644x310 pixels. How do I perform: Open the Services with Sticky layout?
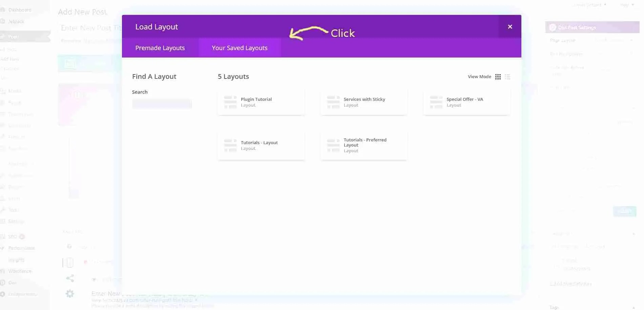(364, 102)
